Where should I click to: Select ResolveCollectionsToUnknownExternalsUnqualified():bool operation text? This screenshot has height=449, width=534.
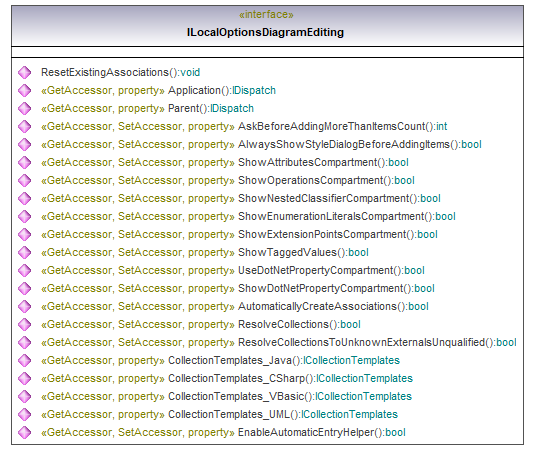pos(377,342)
